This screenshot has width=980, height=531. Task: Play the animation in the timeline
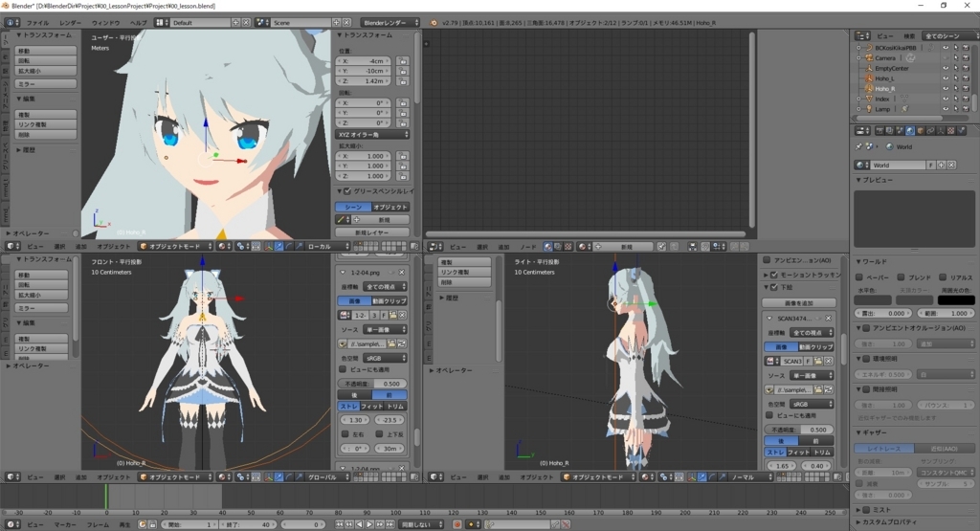[x=369, y=524]
